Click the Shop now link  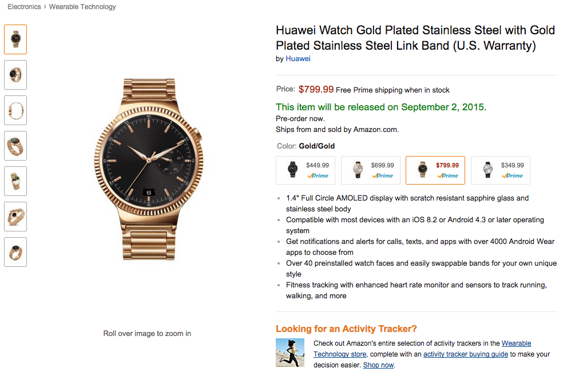(378, 365)
